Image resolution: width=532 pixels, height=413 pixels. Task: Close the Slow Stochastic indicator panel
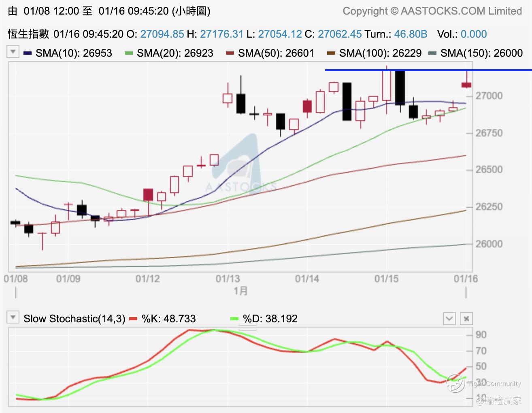(466, 319)
